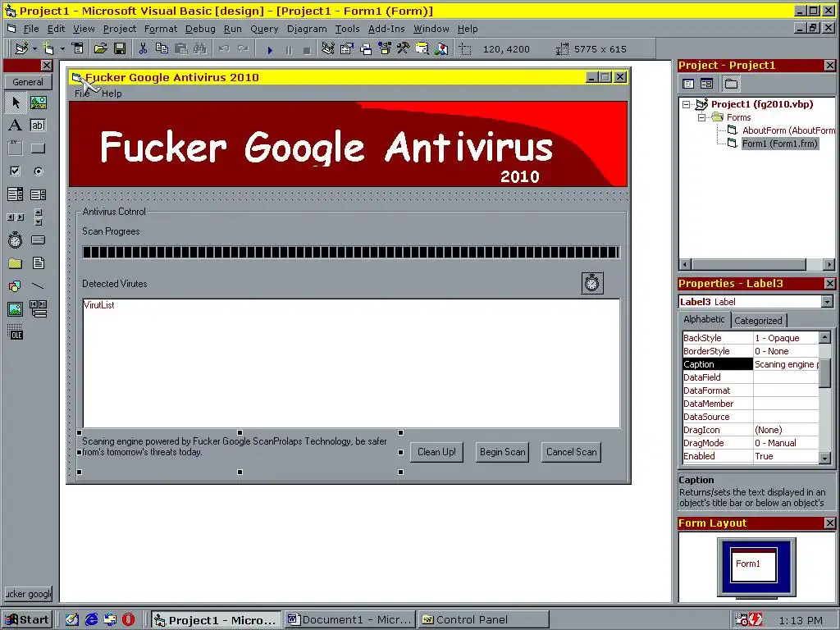
Task: Open the Debug menu
Action: click(200, 29)
